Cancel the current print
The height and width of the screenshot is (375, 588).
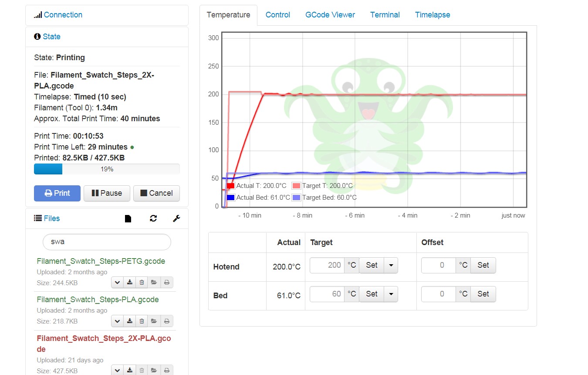click(x=156, y=193)
